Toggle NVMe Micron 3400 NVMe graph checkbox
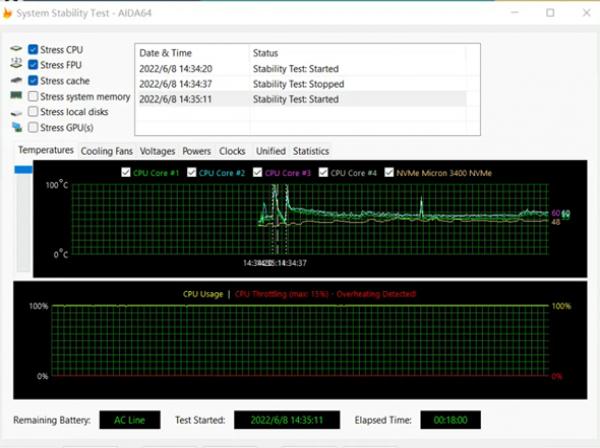 pyautogui.click(x=389, y=173)
